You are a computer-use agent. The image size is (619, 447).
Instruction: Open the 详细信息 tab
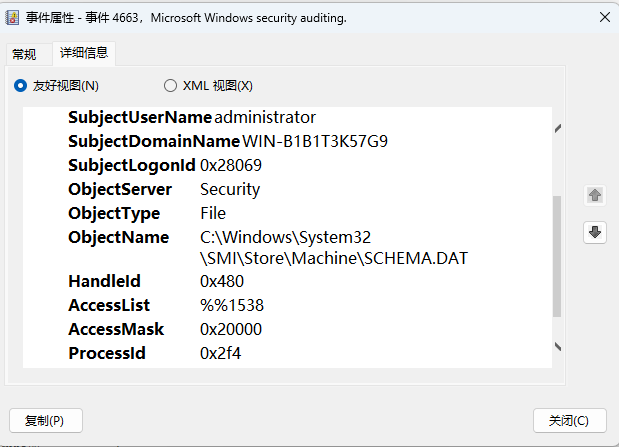[84, 53]
